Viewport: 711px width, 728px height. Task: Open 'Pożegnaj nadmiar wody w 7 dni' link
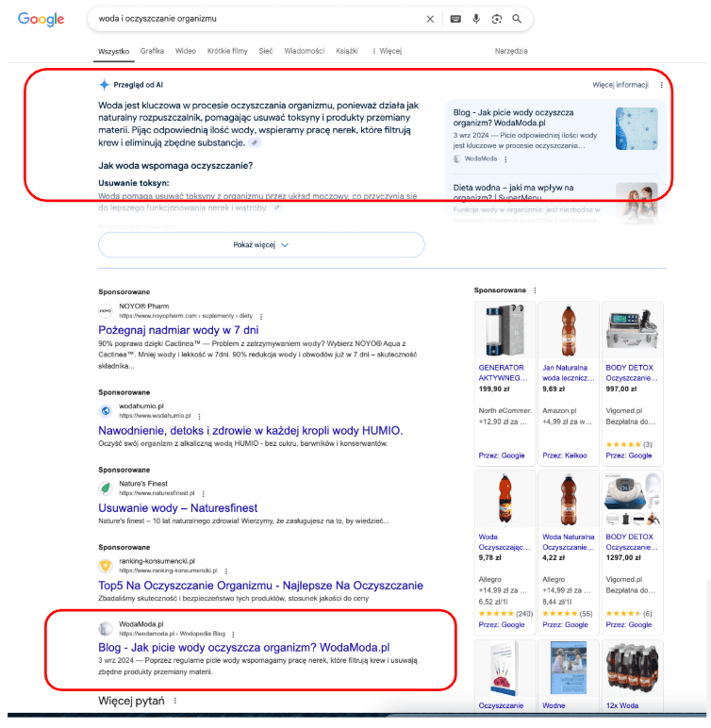pyautogui.click(x=178, y=331)
